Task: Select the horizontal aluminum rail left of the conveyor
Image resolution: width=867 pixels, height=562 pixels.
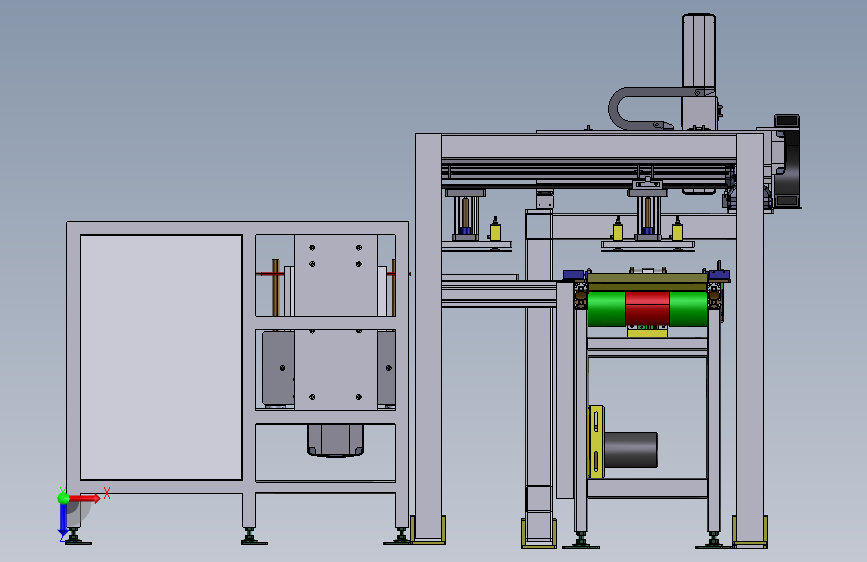Action: 499,293
